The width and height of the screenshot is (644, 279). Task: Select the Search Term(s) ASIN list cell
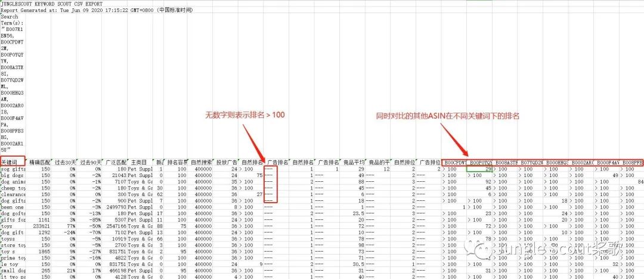point(13,83)
